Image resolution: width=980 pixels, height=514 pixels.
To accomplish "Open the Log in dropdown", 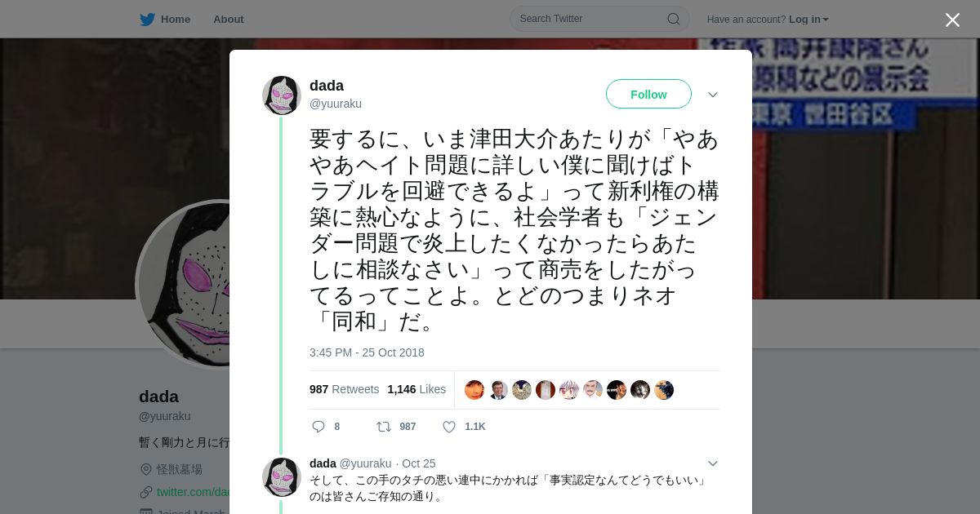I will click(808, 20).
